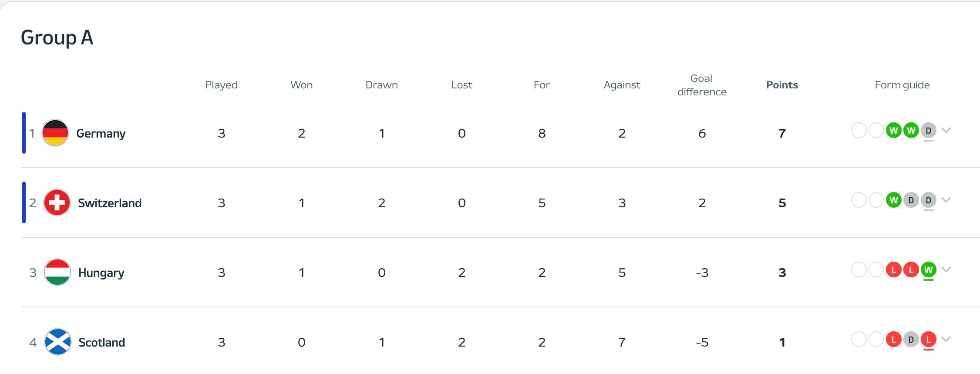The width and height of the screenshot is (980, 374).
Task: Click the Points column header
Action: click(782, 85)
